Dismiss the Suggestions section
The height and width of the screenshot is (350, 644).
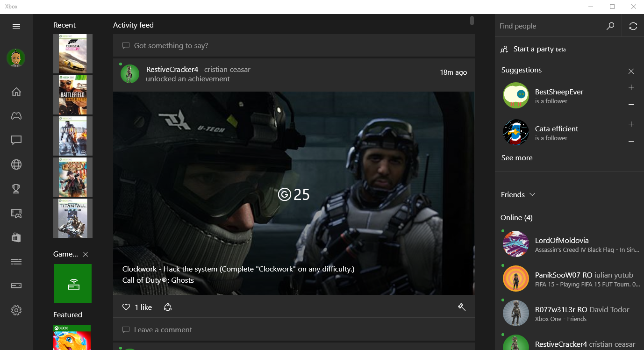(631, 71)
